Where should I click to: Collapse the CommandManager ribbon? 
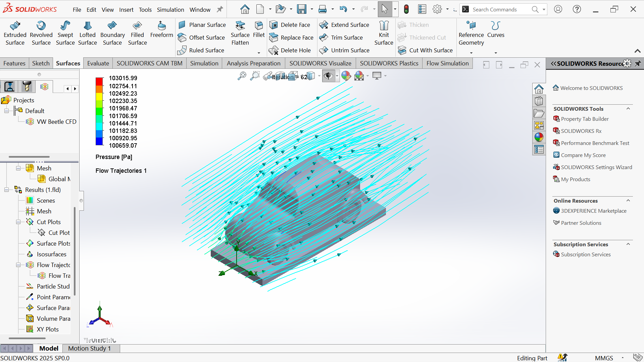[x=637, y=51]
